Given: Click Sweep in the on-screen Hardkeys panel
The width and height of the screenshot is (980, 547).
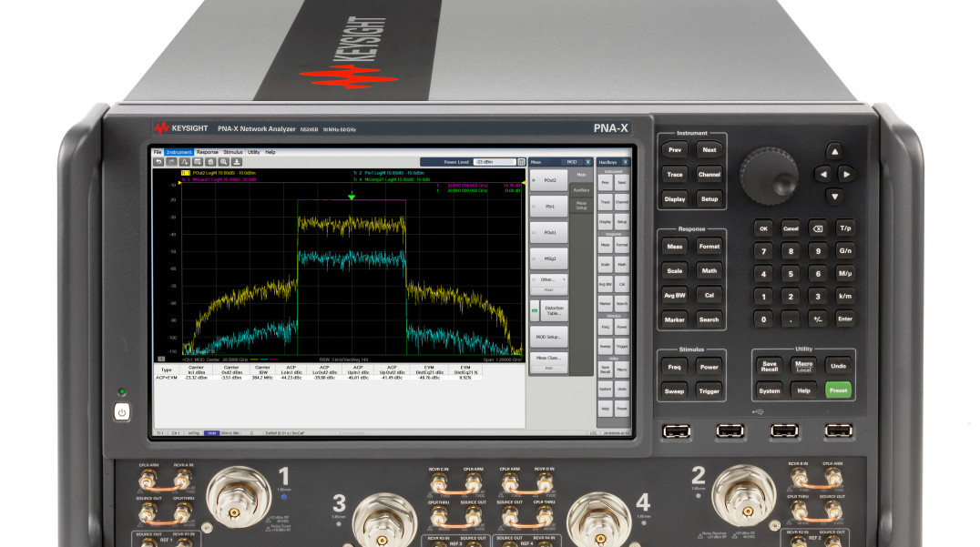Looking at the screenshot, I should coord(605,347).
